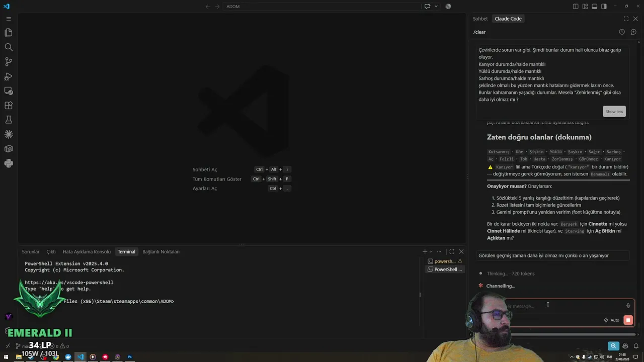This screenshot has height=362, width=644.
Task: Expand the chat dropdown arrow in title bar
Action: tap(436, 7)
